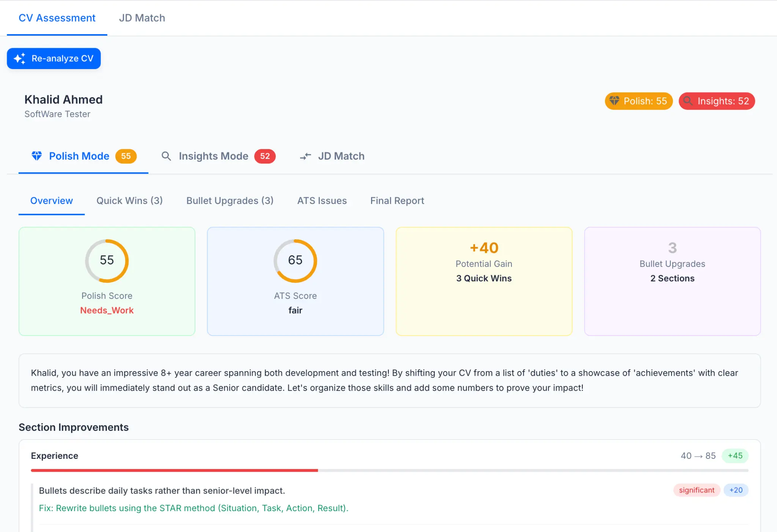Click the red Insights: 52 badge
This screenshot has height=532, width=777.
click(x=716, y=101)
